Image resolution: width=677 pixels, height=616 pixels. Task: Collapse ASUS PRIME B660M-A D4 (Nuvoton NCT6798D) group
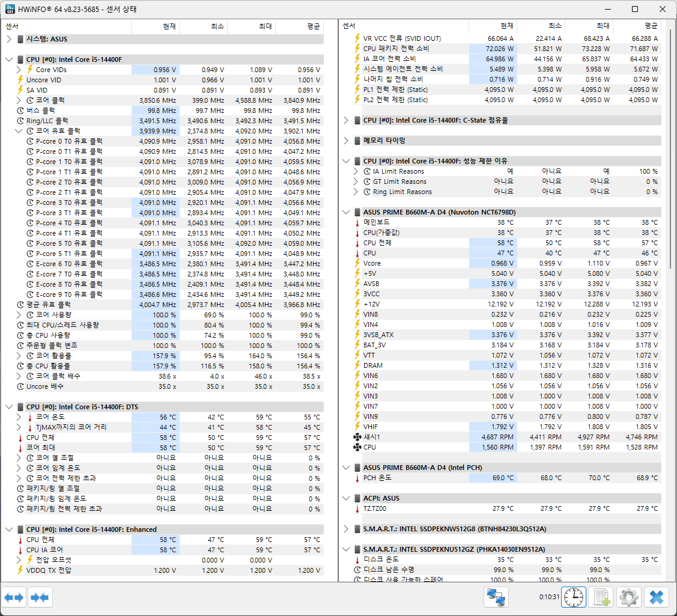(x=346, y=212)
